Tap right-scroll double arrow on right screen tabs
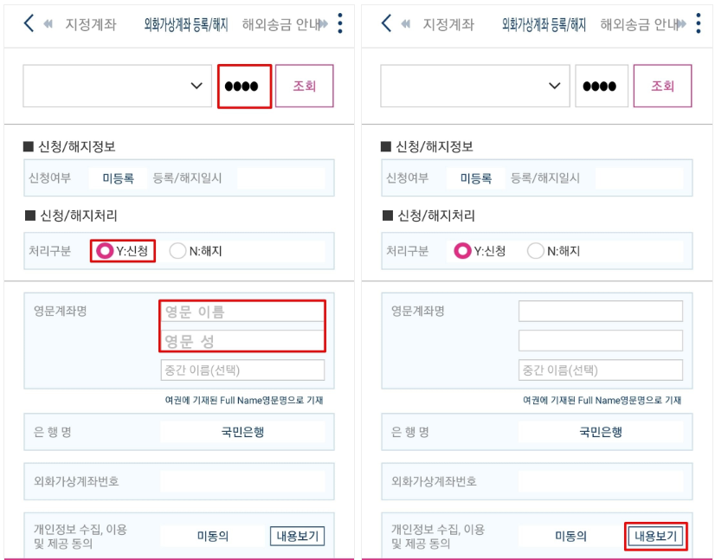Viewport: 728px width, 560px height. (681, 23)
